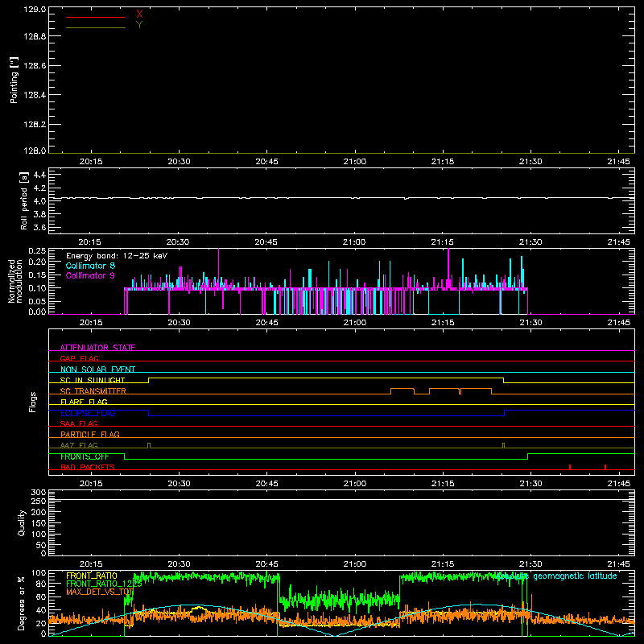
Task: Click 21:30 label under Quality plot
Action: tap(530, 564)
